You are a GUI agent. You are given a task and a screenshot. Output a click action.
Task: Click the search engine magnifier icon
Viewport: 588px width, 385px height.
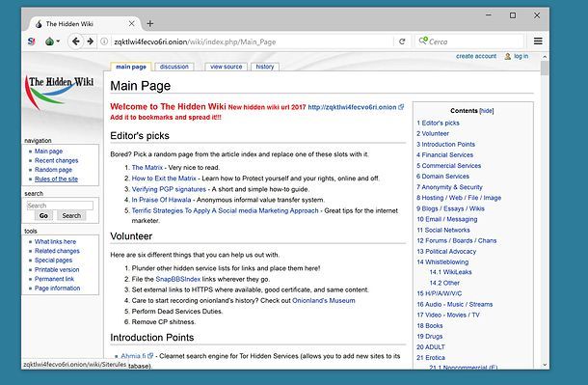pyautogui.click(x=422, y=41)
